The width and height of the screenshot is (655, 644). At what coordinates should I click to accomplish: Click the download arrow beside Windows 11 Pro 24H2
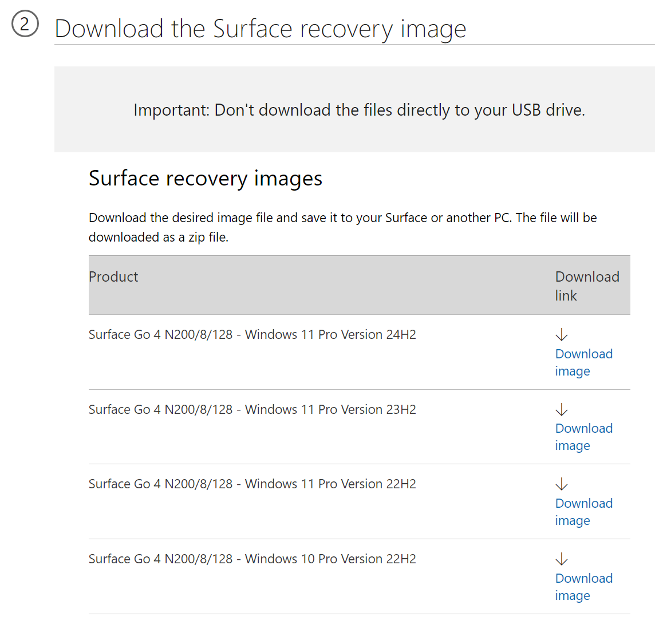click(x=562, y=334)
